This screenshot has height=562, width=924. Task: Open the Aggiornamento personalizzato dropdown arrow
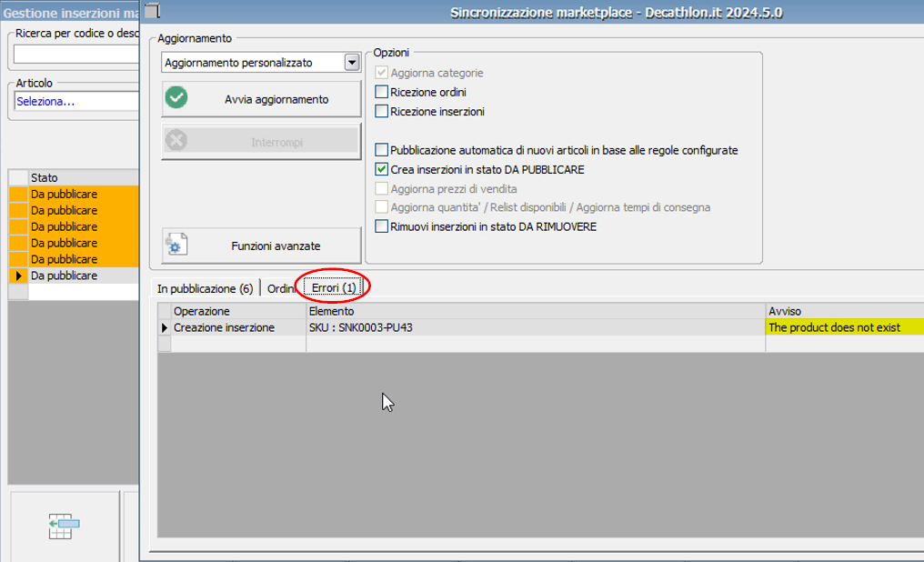click(x=352, y=63)
